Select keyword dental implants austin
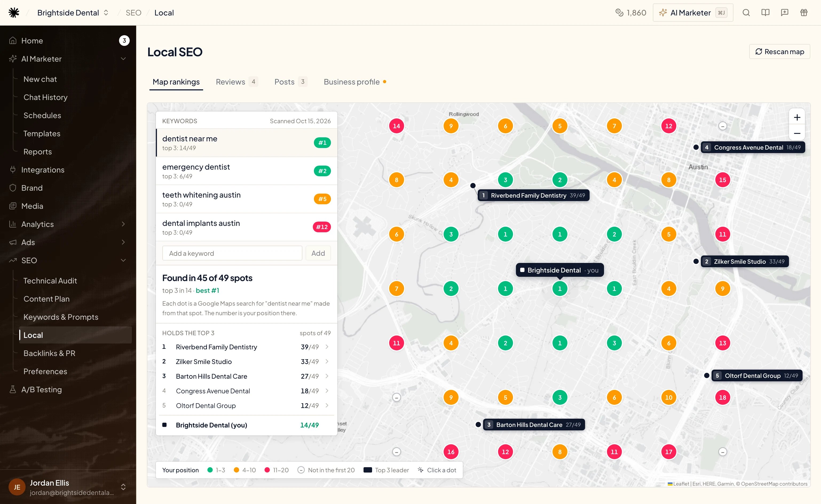821x504 pixels. tap(247, 227)
